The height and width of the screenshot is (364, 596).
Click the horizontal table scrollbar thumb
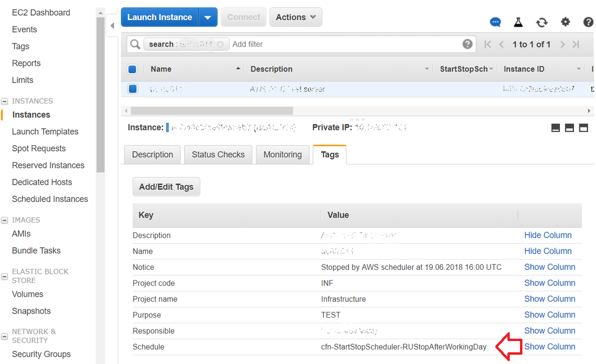[x=212, y=111]
